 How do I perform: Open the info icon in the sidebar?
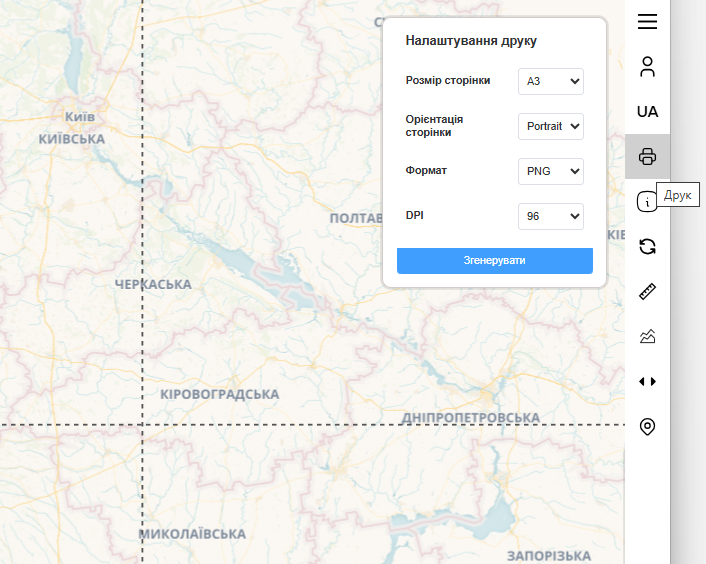point(646,202)
